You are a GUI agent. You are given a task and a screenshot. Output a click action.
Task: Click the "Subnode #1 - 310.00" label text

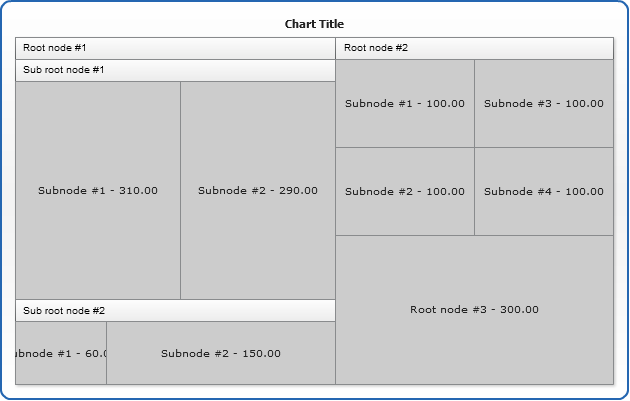click(98, 190)
